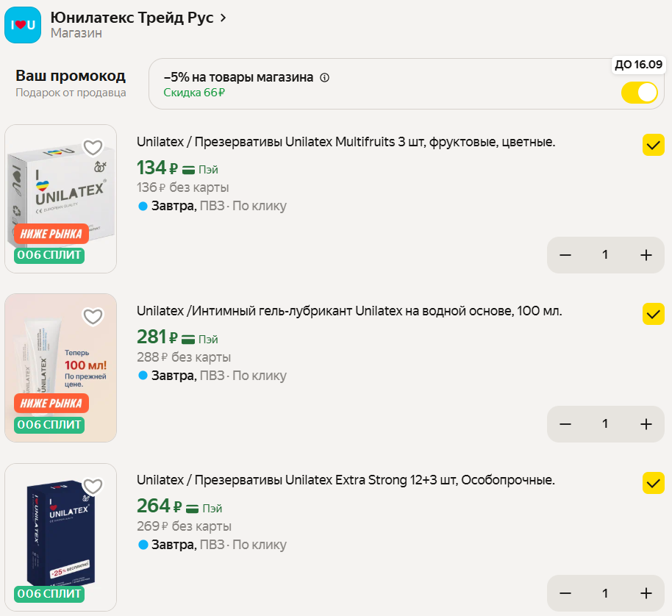Decrease Multifruits condoms quantity with minus

[565, 255]
